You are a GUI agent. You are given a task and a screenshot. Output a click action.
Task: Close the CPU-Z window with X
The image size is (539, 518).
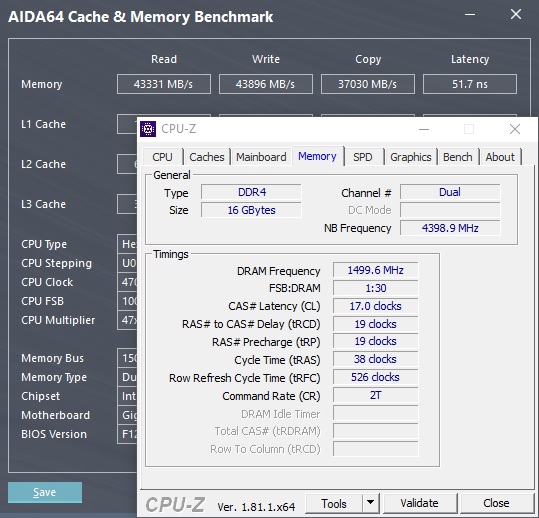(515, 129)
